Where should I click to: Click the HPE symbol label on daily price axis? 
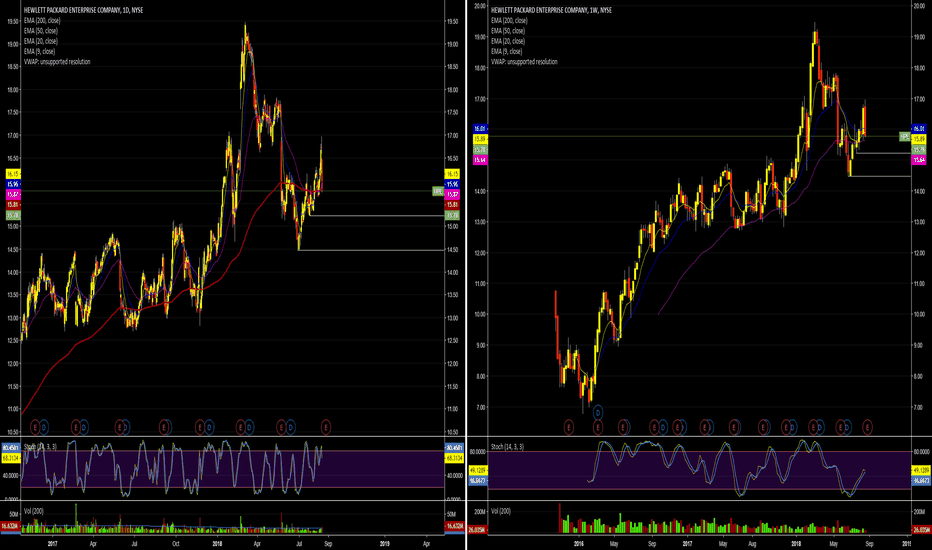[438, 191]
